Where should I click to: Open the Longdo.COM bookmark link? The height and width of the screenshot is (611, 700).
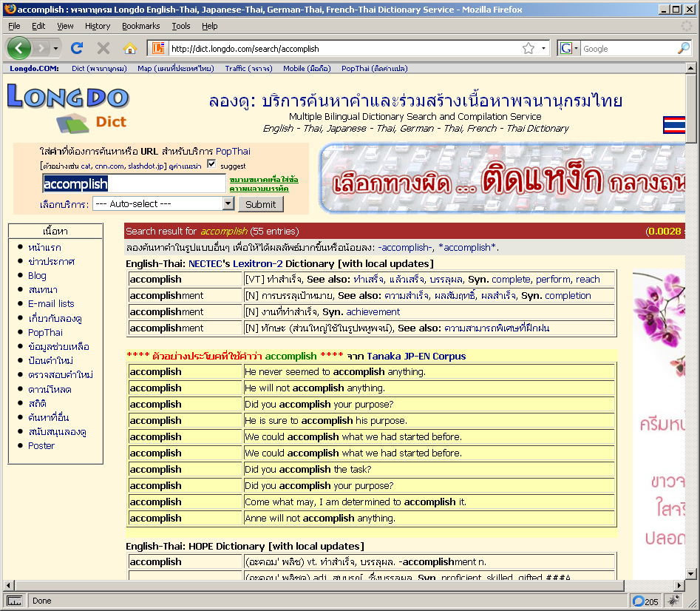pos(35,68)
